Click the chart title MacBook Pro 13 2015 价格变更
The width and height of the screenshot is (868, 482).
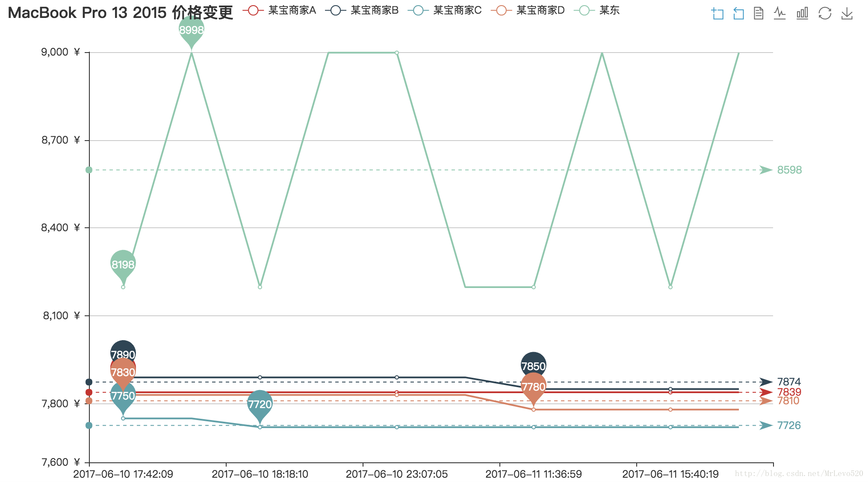[x=121, y=13]
